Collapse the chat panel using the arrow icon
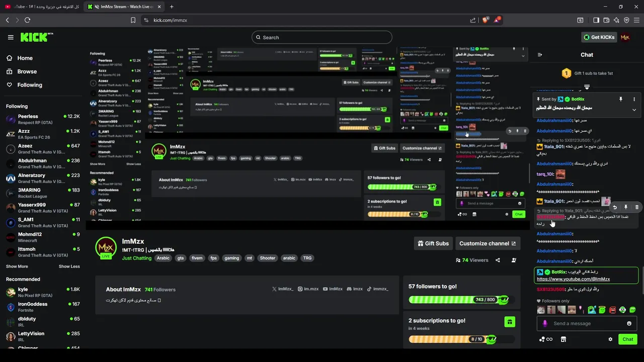The height and width of the screenshot is (362, 644). click(540, 55)
